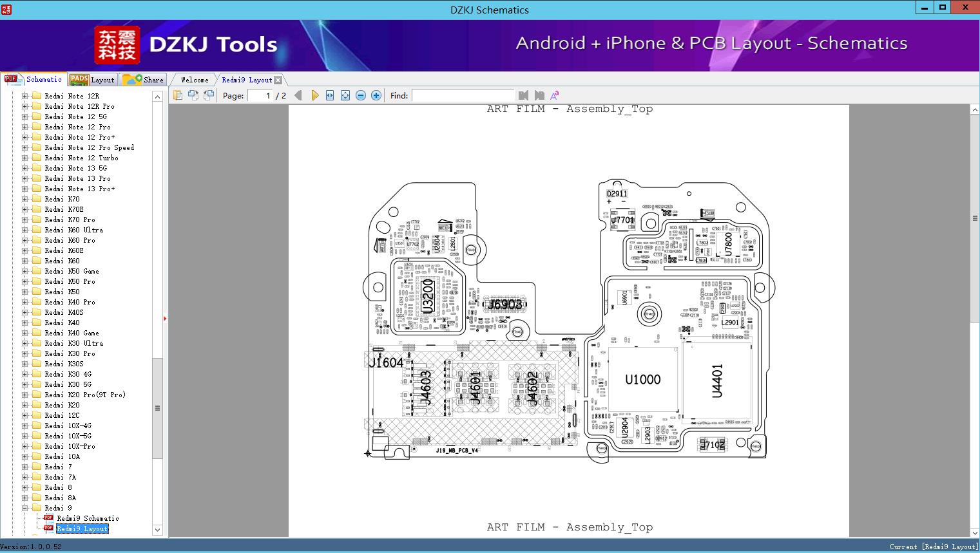Select Redmi K20 Pro(9T Pro) folder

pos(85,395)
